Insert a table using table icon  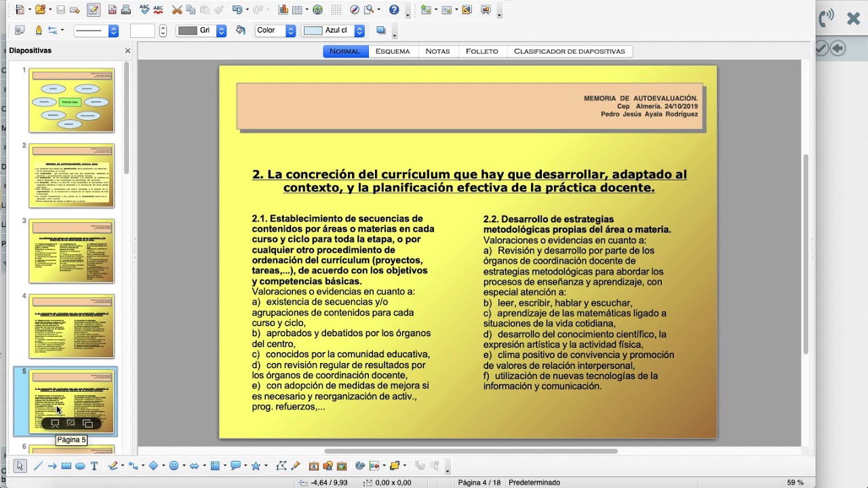pos(297,9)
